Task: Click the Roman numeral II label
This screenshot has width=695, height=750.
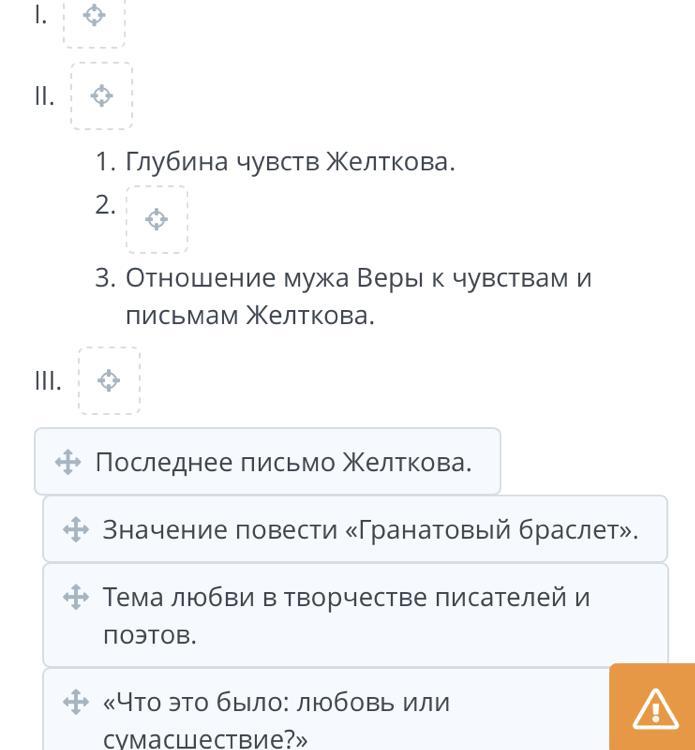Action: [x=44, y=97]
